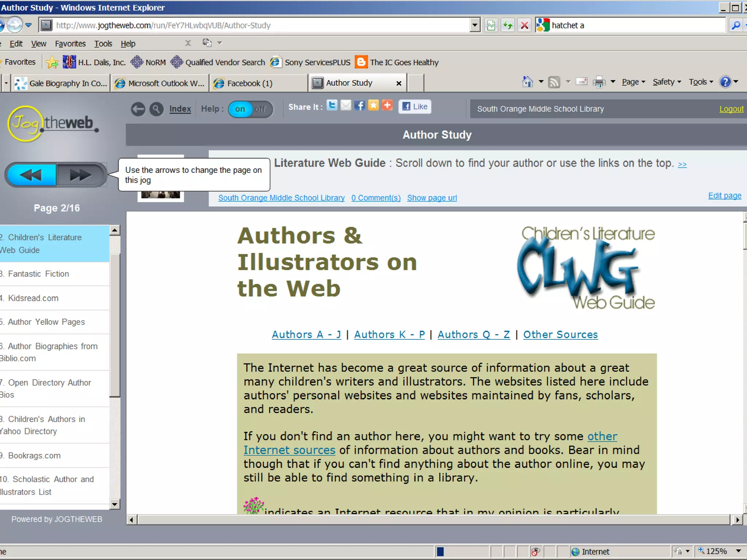Click the Logout link

(731, 109)
